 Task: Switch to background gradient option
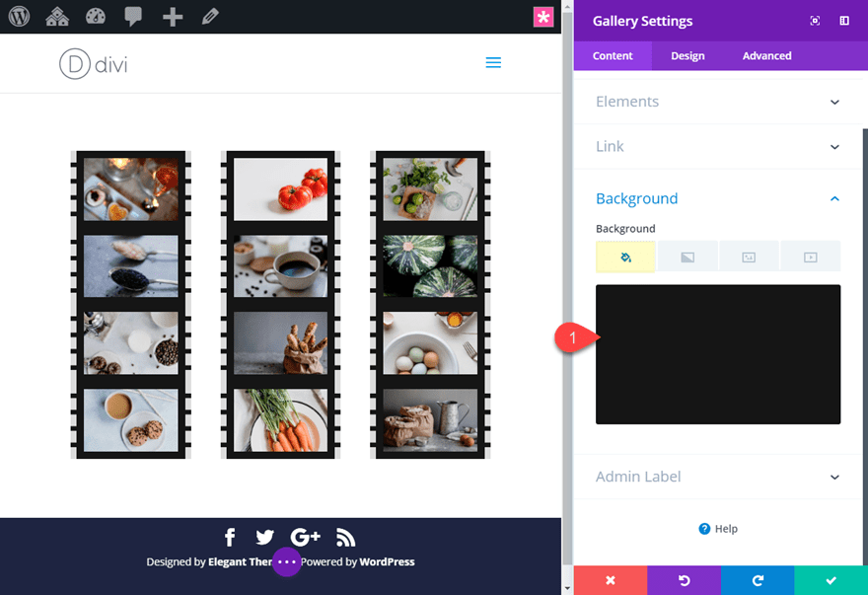tap(687, 257)
